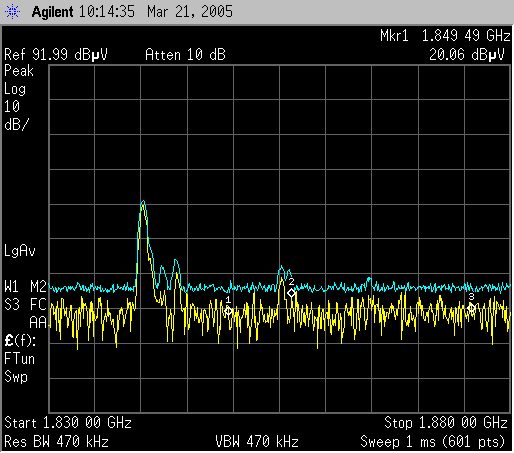Click the VBW 470 kHz text
This screenshot has width=514, height=453.
click(x=257, y=442)
